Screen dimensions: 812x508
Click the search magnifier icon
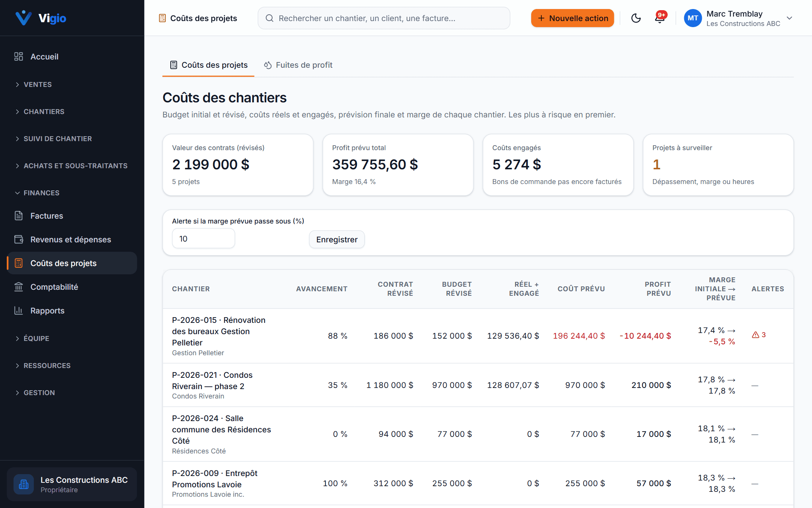270,18
